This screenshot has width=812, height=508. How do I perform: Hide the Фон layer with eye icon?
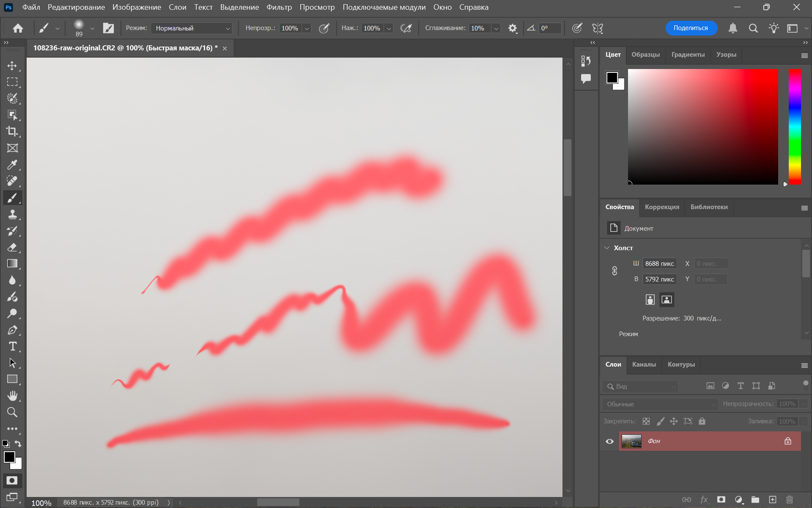(x=609, y=441)
